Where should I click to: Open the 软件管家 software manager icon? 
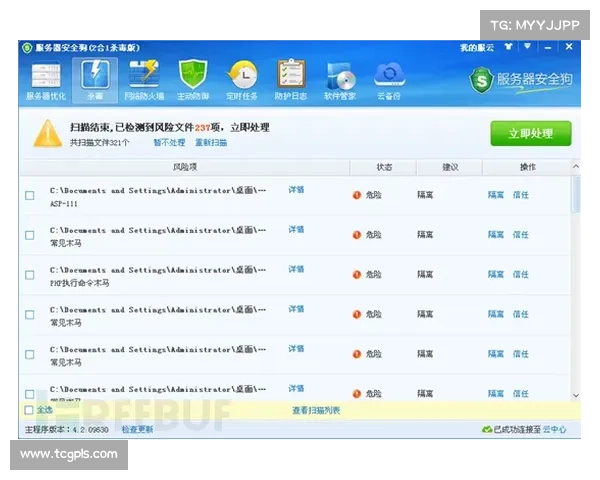(339, 80)
